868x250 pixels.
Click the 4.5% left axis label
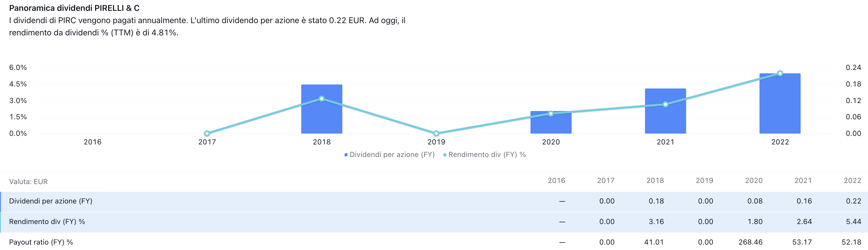pos(18,84)
